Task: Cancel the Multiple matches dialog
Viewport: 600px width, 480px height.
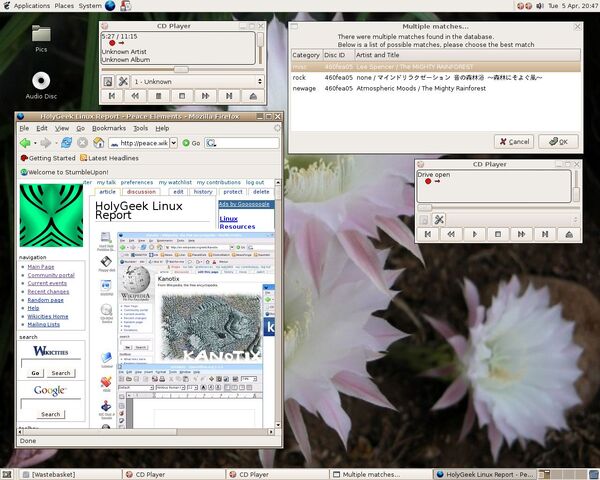Action: pyautogui.click(x=514, y=142)
